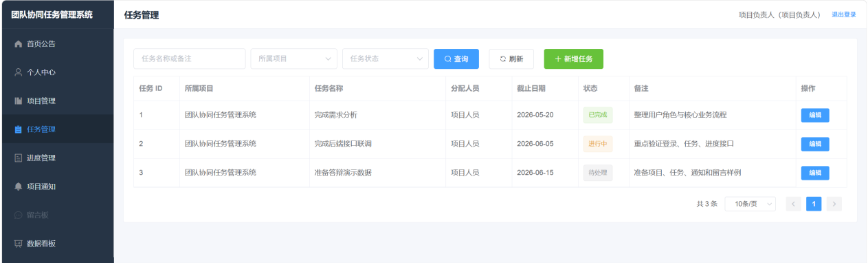Screen dimensions: 868x263
Task: Open the 10条/页 page size dropdown
Action: point(750,204)
